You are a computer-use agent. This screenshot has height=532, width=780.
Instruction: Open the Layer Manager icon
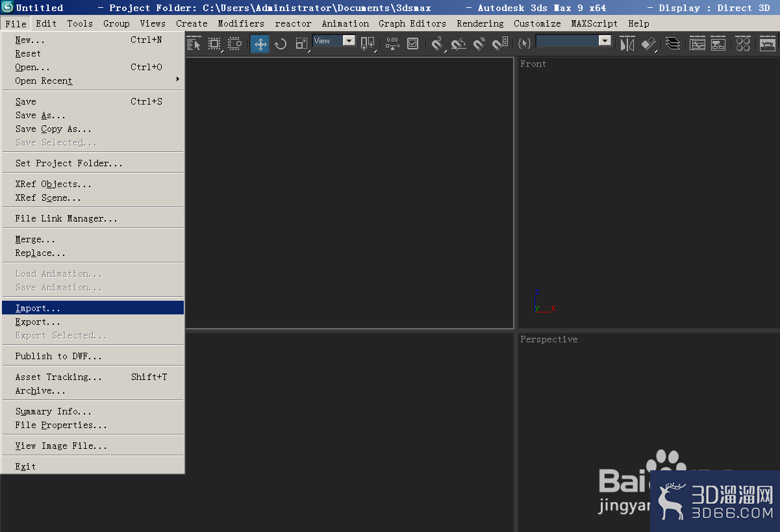click(x=673, y=44)
